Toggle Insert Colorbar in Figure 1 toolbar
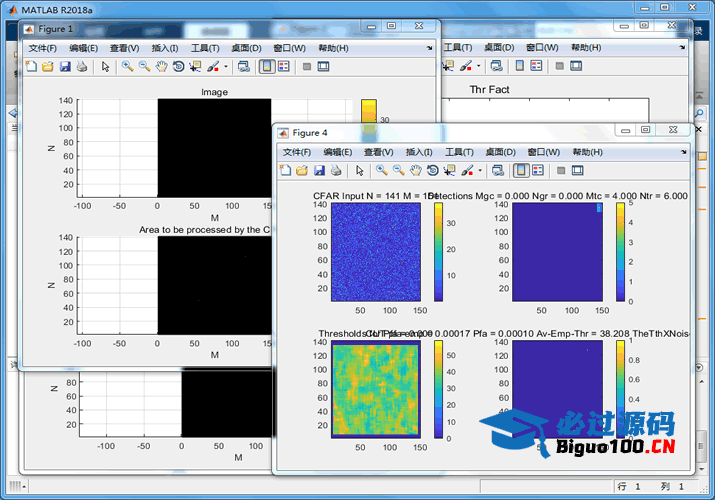The height and width of the screenshot is (500, 715). (267, 67)
